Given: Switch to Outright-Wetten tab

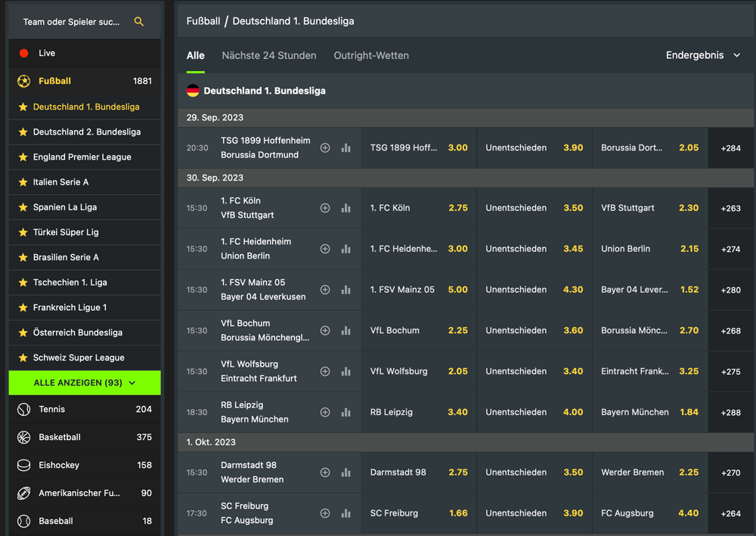Looking at the screenshot, I should point(371,55).
